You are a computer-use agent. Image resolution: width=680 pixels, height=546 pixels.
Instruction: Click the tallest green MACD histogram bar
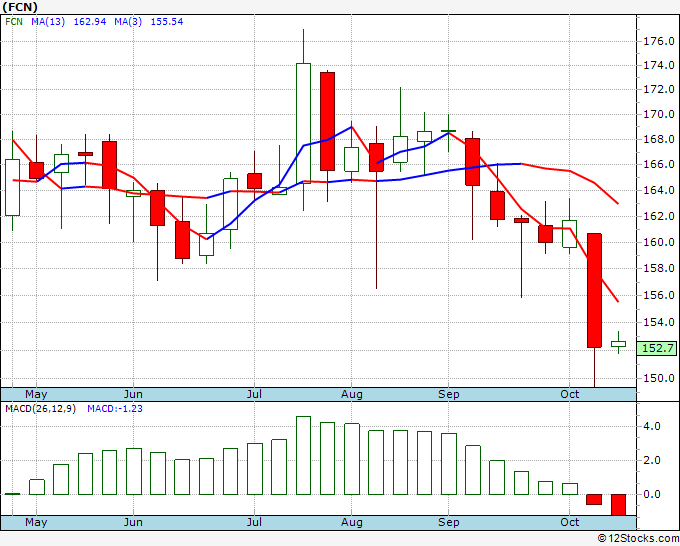tap(304, 455)
